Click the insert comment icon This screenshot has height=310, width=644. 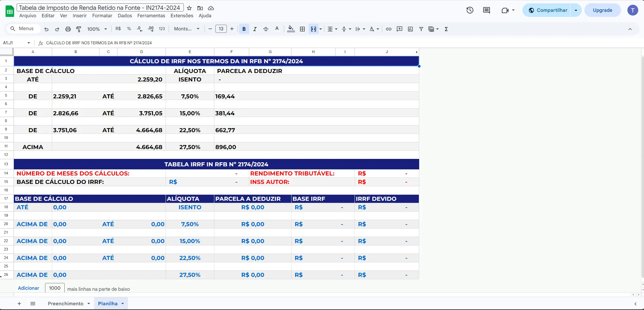click(400, 29)
